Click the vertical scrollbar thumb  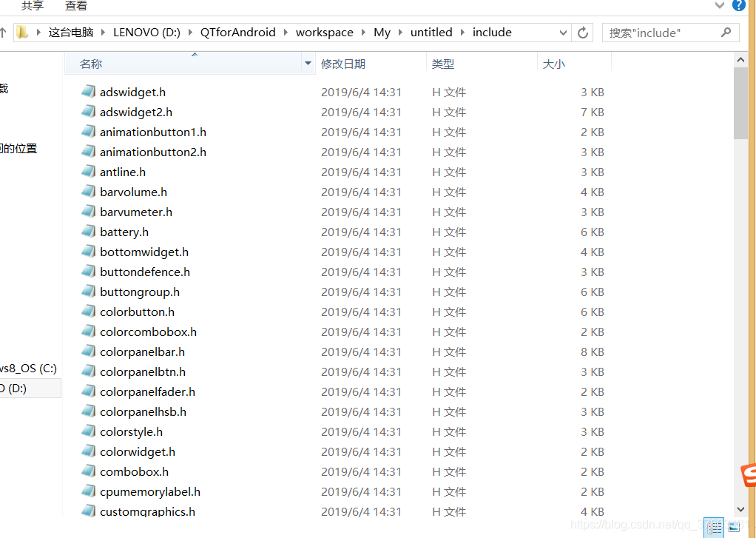pos(740,104)
